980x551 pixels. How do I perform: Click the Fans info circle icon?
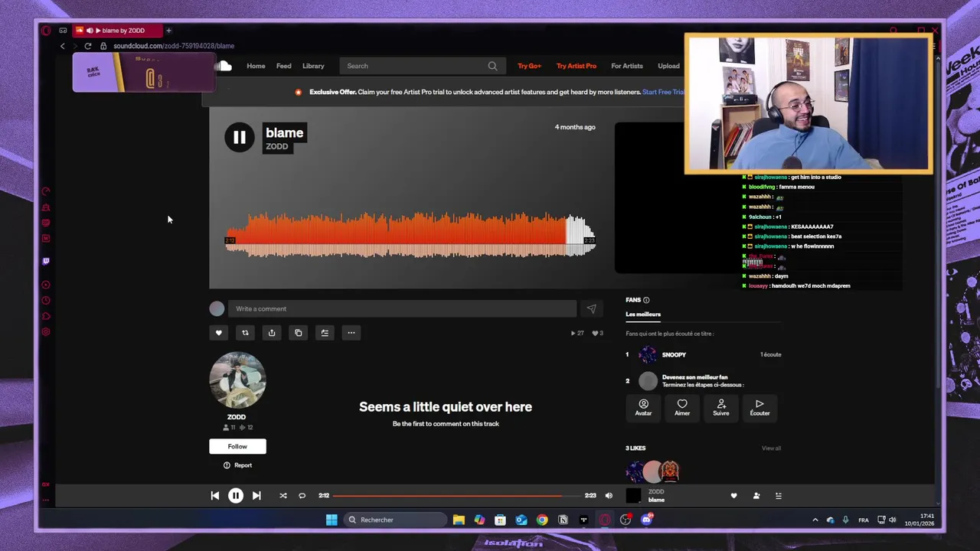(646, 300)
